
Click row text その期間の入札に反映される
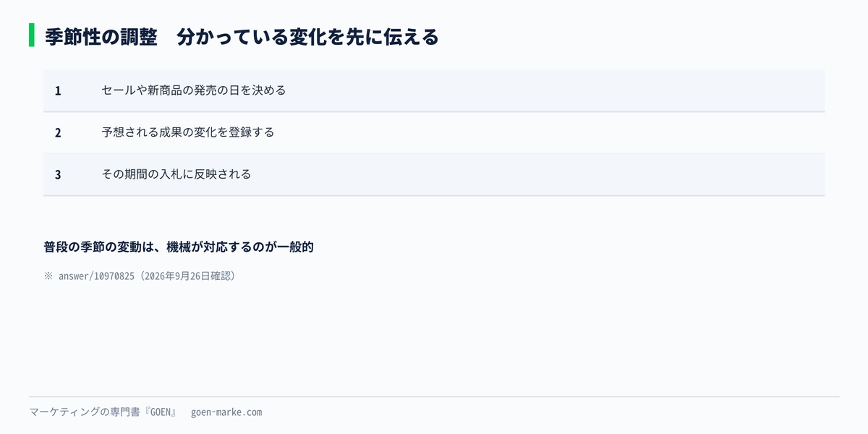click(x=176, y=174)
